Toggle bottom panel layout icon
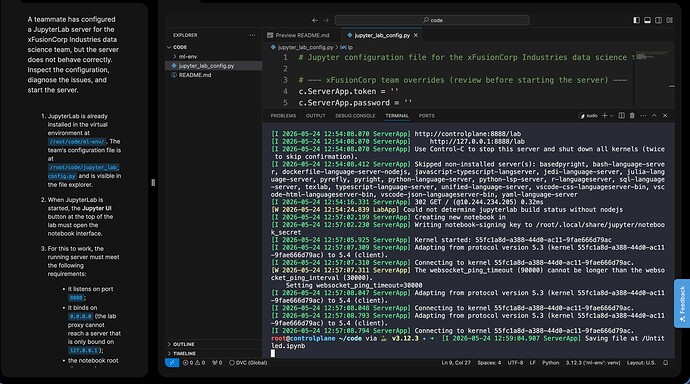 647,20
